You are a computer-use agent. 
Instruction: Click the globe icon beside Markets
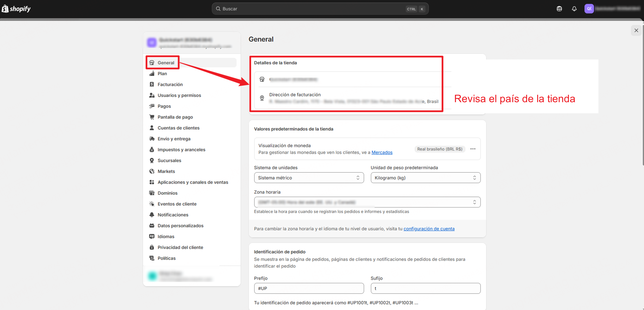coord(152,171)
